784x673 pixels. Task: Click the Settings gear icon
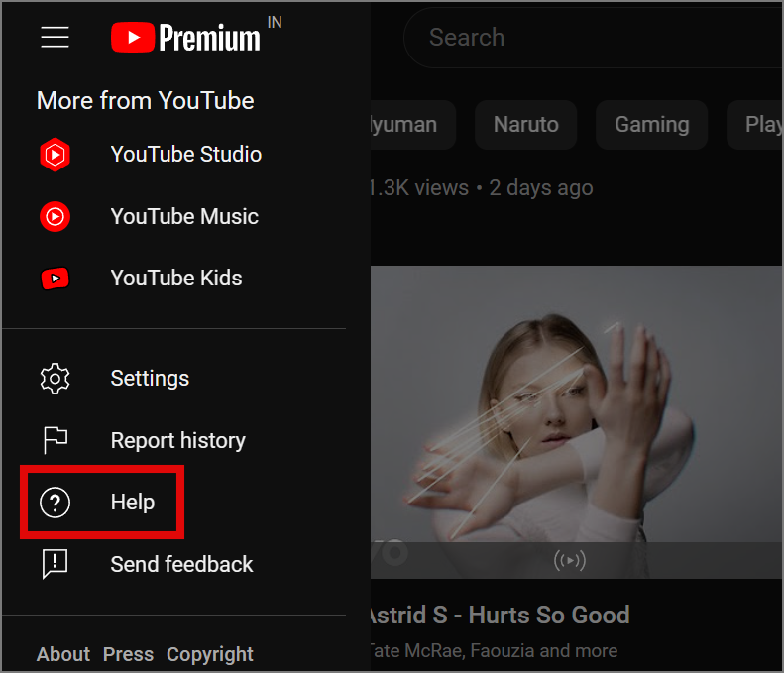tap(55, 379)
